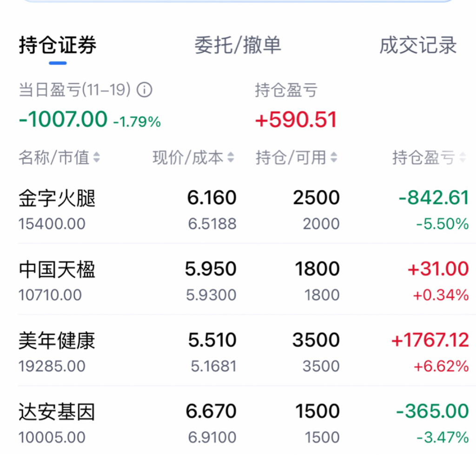Sort by 名称/市值 arrow icon
The image size is (476, 455).
click(97, 157)
